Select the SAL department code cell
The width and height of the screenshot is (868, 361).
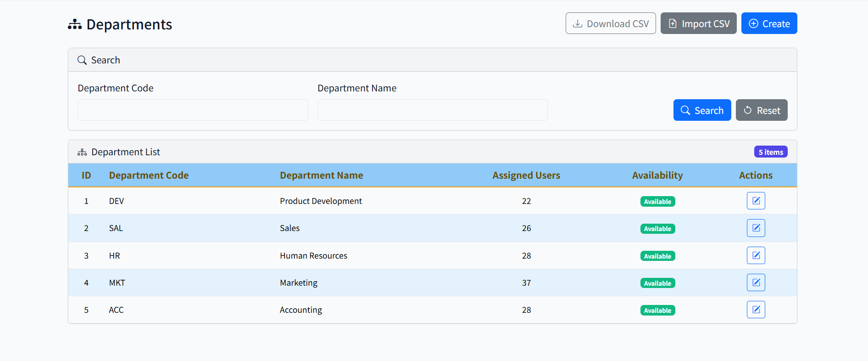tap(116, 228)
